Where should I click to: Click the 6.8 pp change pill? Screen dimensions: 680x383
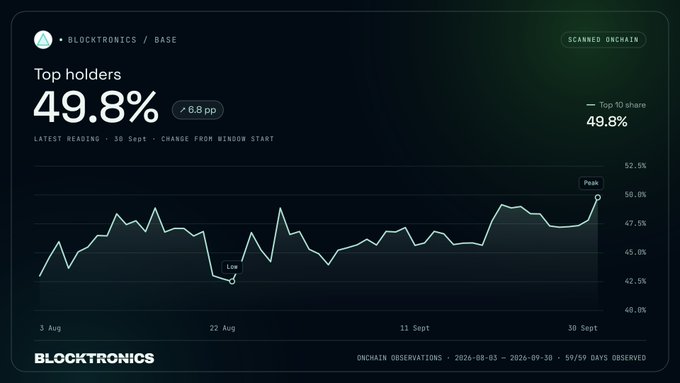point(198,110)
